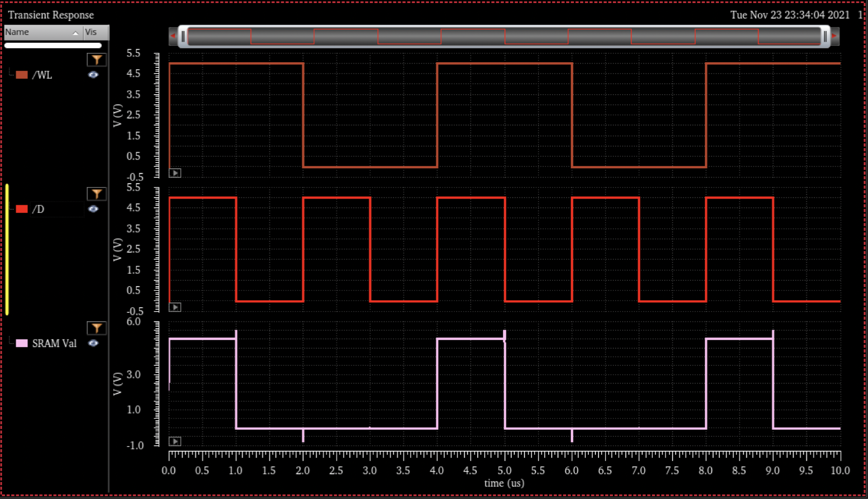Viewport: 868px width, 499px height.
Task: Click the left arrow on the zoom scrollbar
Action: coord(173,36)
